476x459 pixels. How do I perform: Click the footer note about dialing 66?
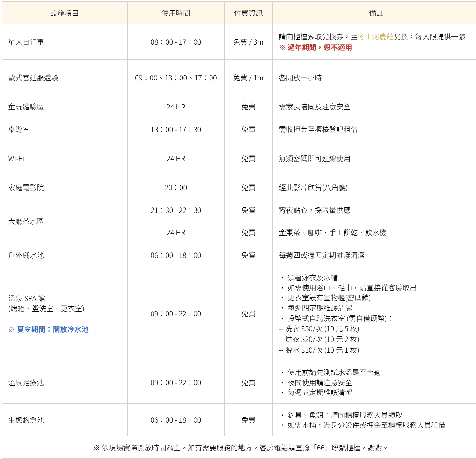[240, 448]
